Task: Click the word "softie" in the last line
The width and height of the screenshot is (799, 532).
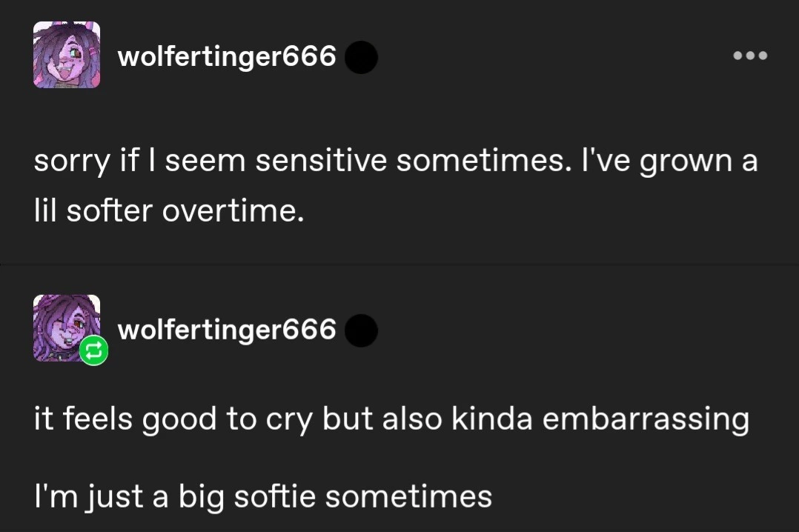Action: 275,496
